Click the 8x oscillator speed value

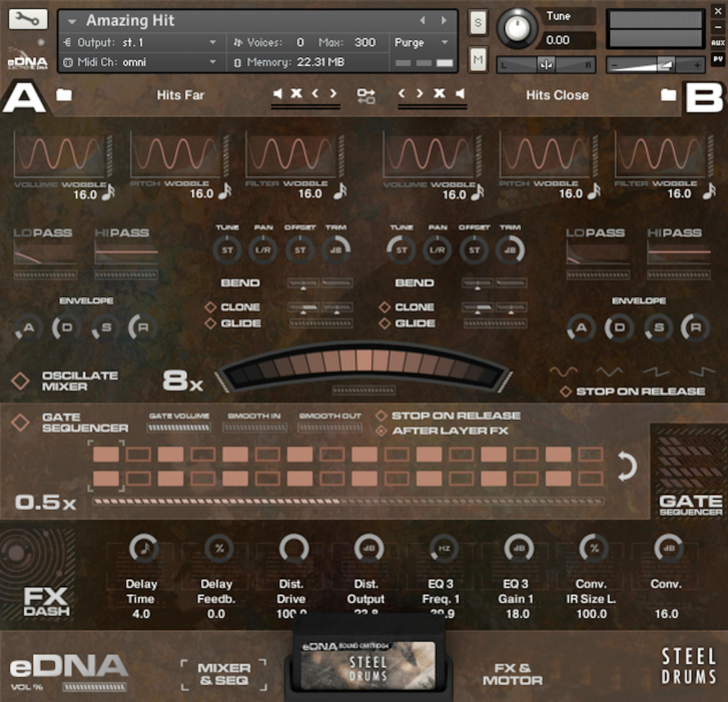pyautogui.click(x=183, y=381)
